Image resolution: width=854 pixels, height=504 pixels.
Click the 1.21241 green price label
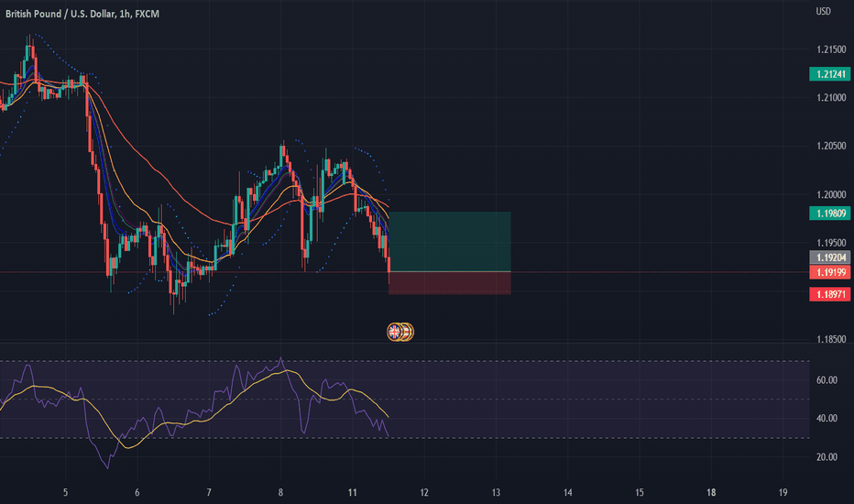(x=830, y=74)
